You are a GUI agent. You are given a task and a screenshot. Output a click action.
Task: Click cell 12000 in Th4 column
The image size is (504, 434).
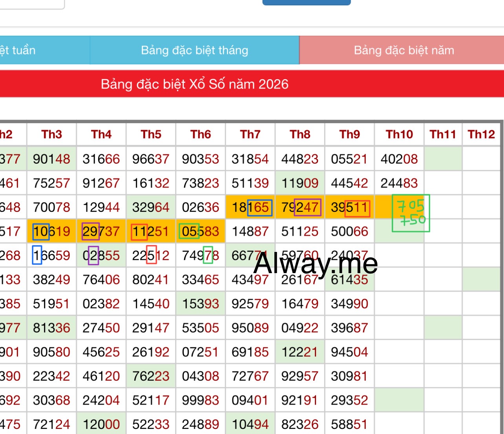click(101, 424)
